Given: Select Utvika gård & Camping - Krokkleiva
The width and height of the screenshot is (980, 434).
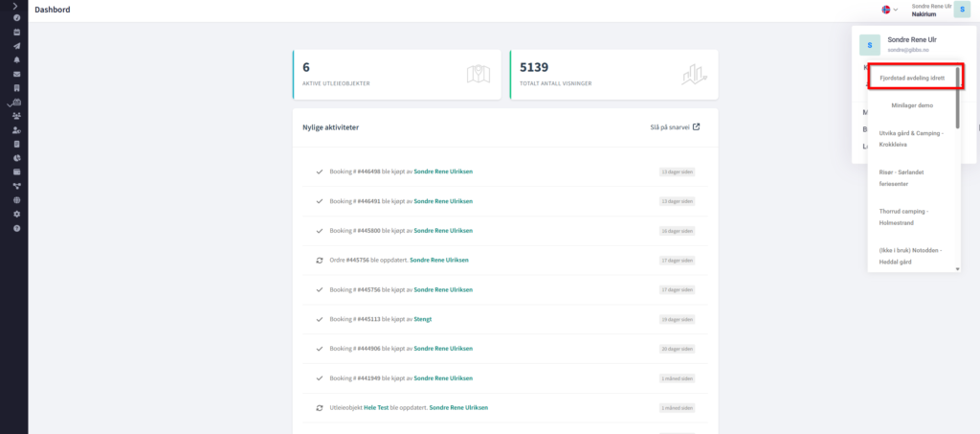Looking at the screenshot, I should (x=911, y=138).
